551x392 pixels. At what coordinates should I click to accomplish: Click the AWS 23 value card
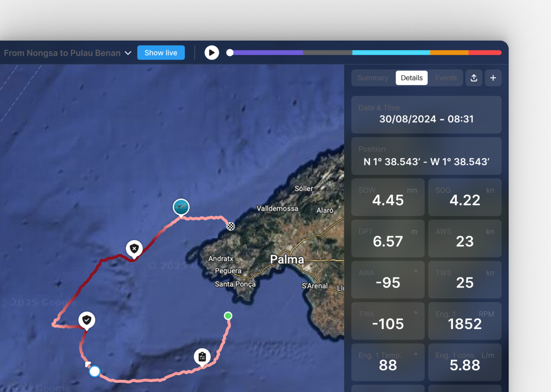465,238
